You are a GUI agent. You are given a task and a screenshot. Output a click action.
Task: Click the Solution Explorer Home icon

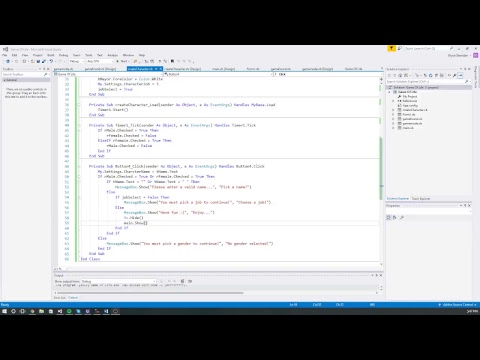(400, 76)
